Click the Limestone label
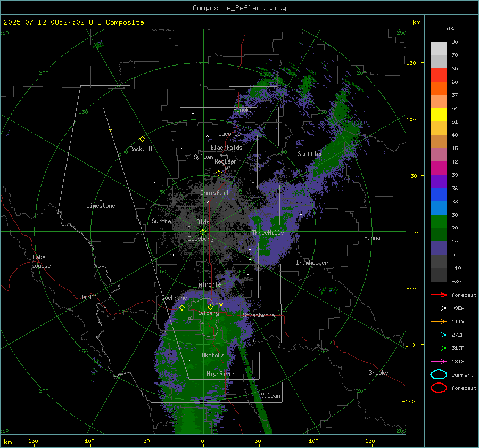Screen dimensions: 479x448 pos(101,206)
